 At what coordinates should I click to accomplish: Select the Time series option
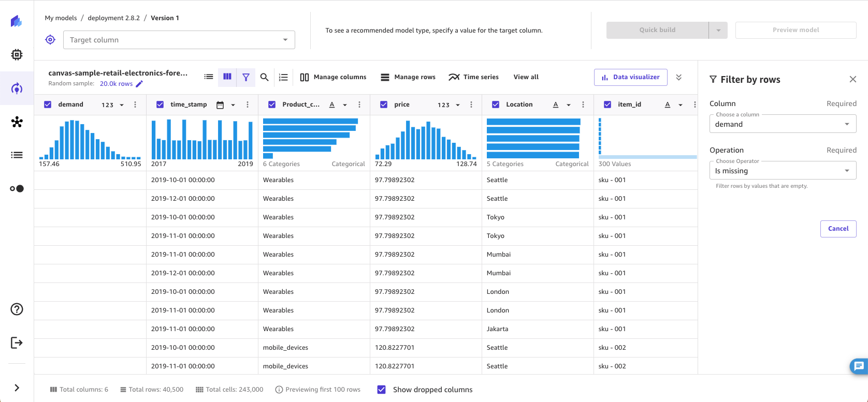474,77
